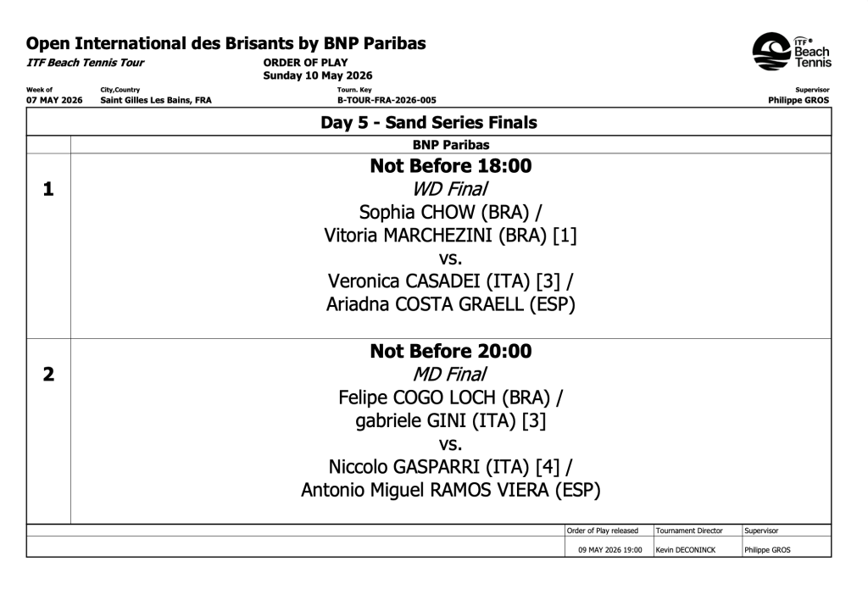Select match number 1 row label
The height and width of the screenshot is (606, 868).
(x=48, y=189)
